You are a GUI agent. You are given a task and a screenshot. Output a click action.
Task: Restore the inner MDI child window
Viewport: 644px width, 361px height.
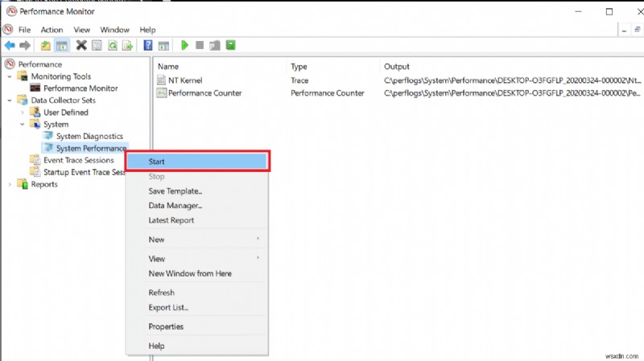tap(638, 30)
